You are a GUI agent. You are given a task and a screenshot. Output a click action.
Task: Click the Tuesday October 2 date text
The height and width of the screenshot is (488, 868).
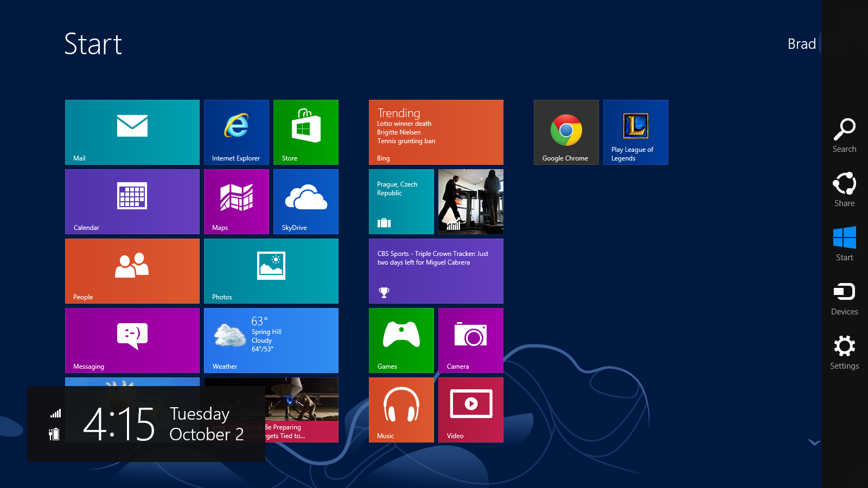pos(207,424)
